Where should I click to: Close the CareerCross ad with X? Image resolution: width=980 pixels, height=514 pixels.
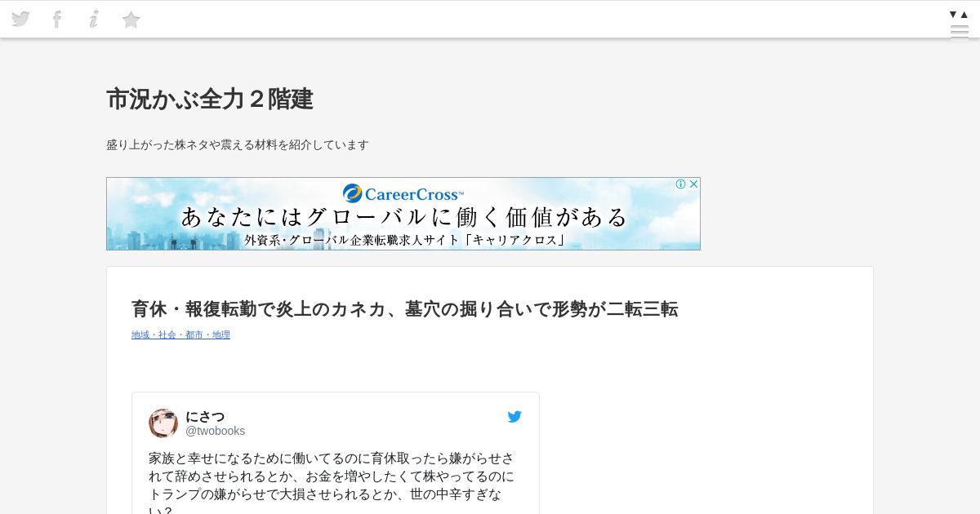pyautogui.click(x=694, y=184)
